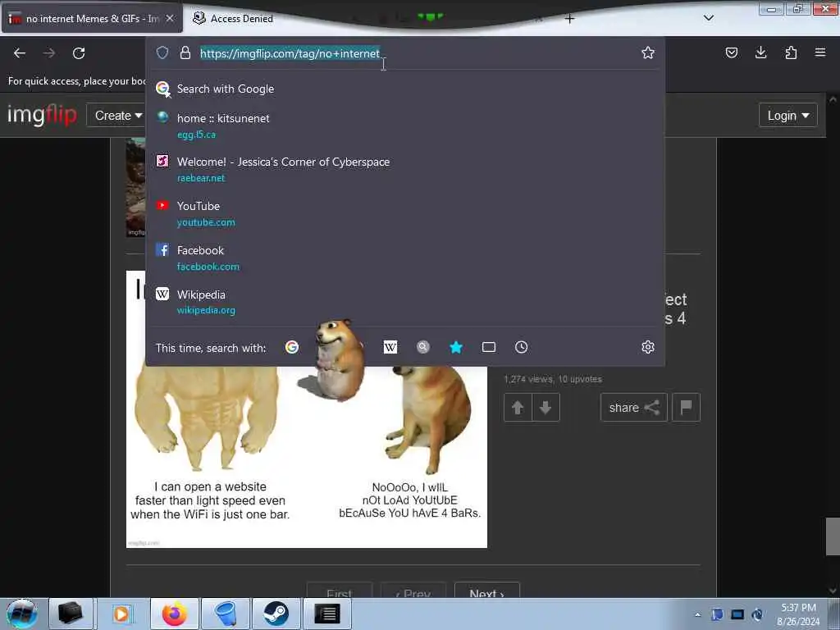Click the taskbar clock showing 5:37 PM

(x=797, y=614)
